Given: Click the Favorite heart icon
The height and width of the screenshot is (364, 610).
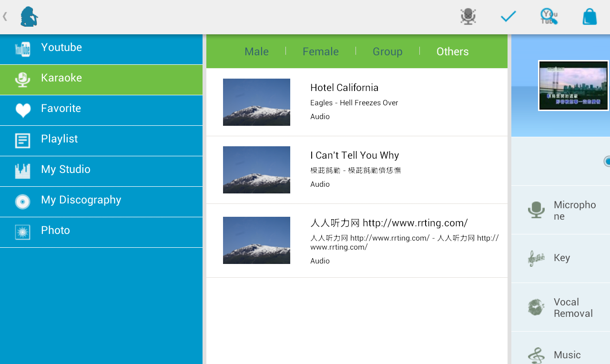Looking at the screenshot, I should click(22, 110).
